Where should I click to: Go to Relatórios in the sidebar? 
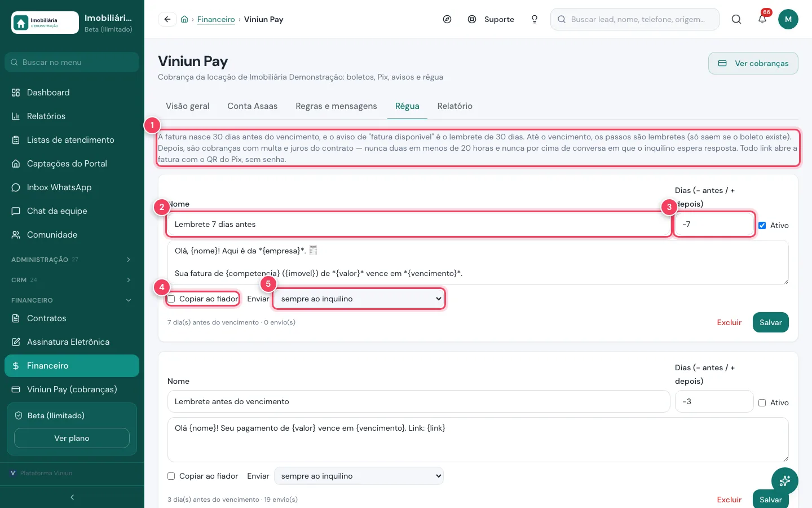click(x=72, y=116)
